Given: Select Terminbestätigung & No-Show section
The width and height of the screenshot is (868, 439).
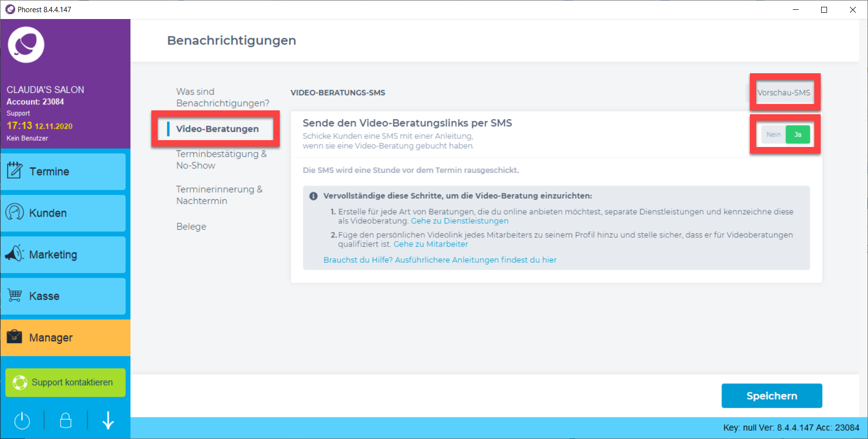Looking at the screenshot, I should [221, 160].
